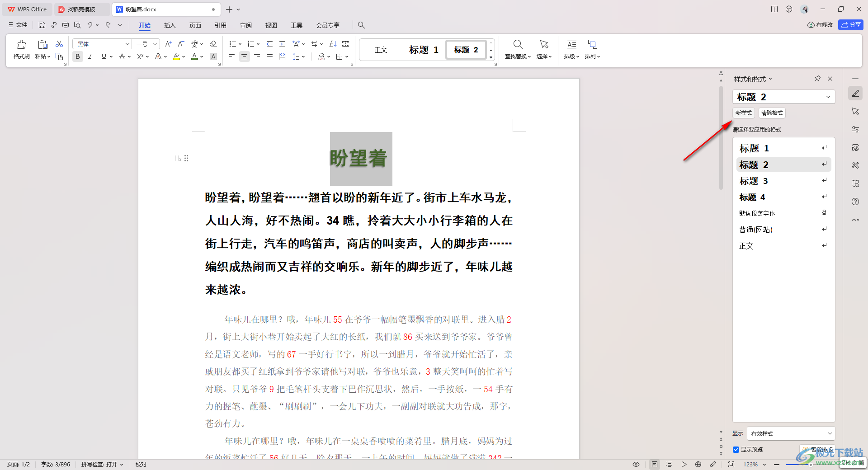Expand the bullet list dropdown arrow
Viewport: 868px width, 470px height.
(240, 44)
